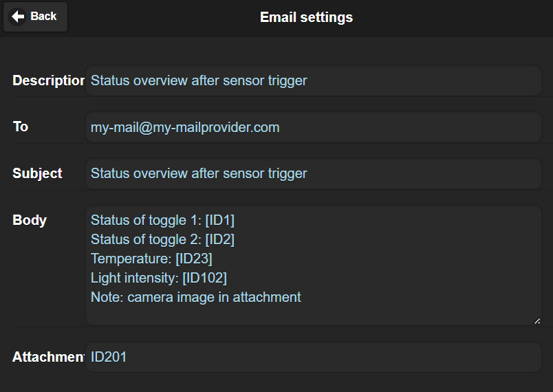The height and width of the screenshot is (392, 553).
Task: Click the camera image note line in Body
Action: pyautogui.click(x=196, y=297)
